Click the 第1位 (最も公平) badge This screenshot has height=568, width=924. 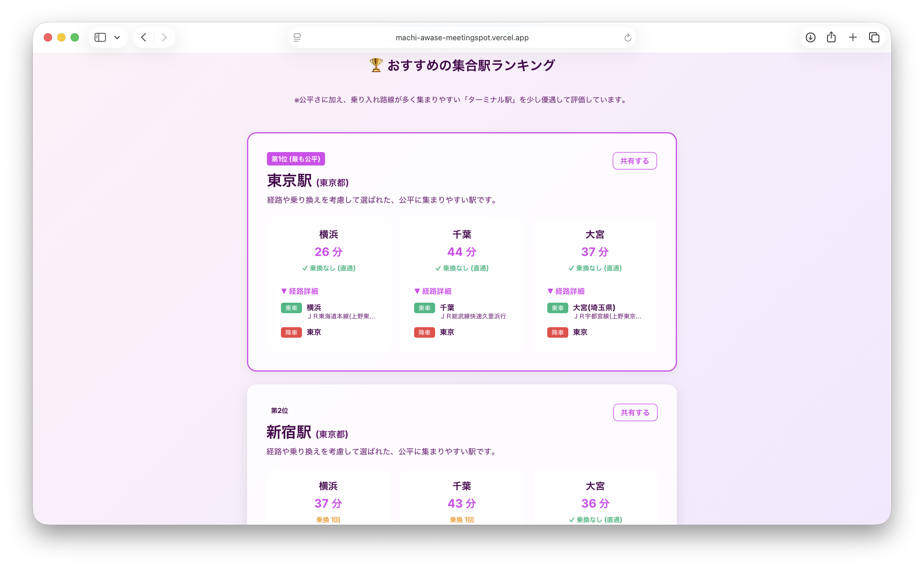tap(296, 159)
